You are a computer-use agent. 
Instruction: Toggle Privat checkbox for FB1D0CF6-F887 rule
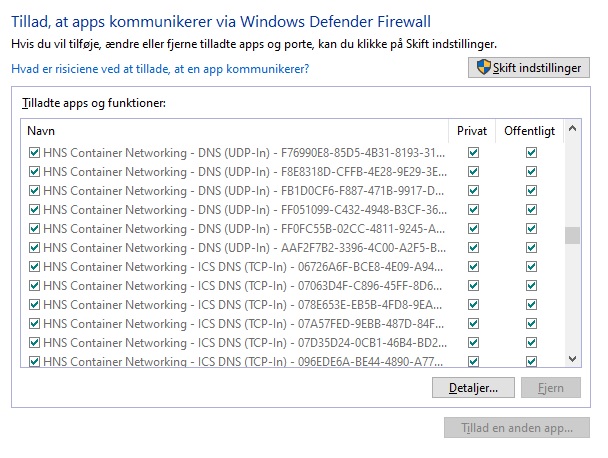pyautogui.click(x=473, y=190)
